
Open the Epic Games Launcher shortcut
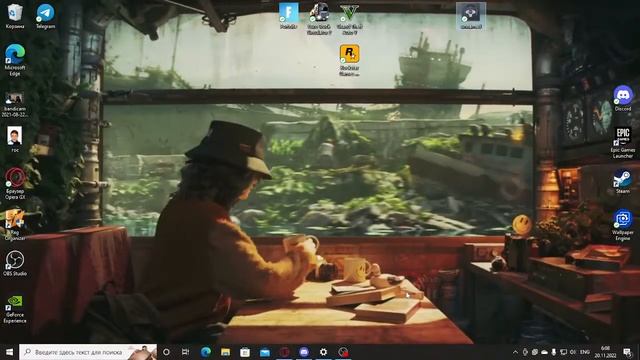click(x=623, y=142)
